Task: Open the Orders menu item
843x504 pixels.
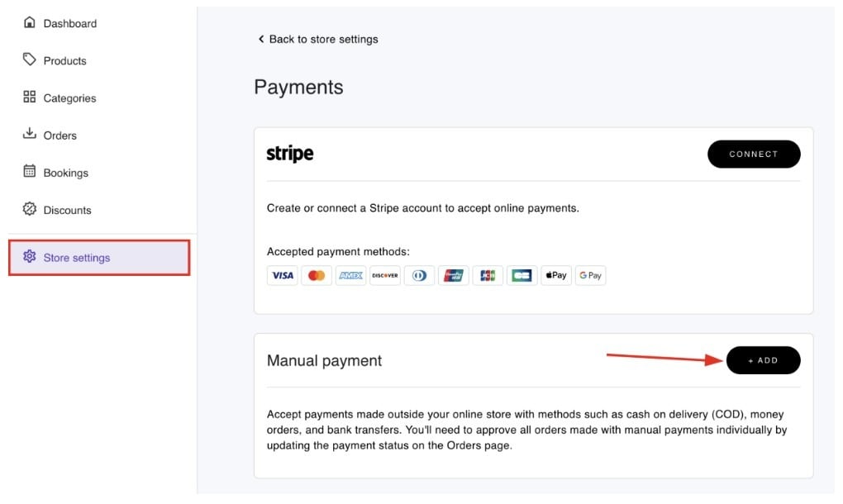Action: coord(60,136)
